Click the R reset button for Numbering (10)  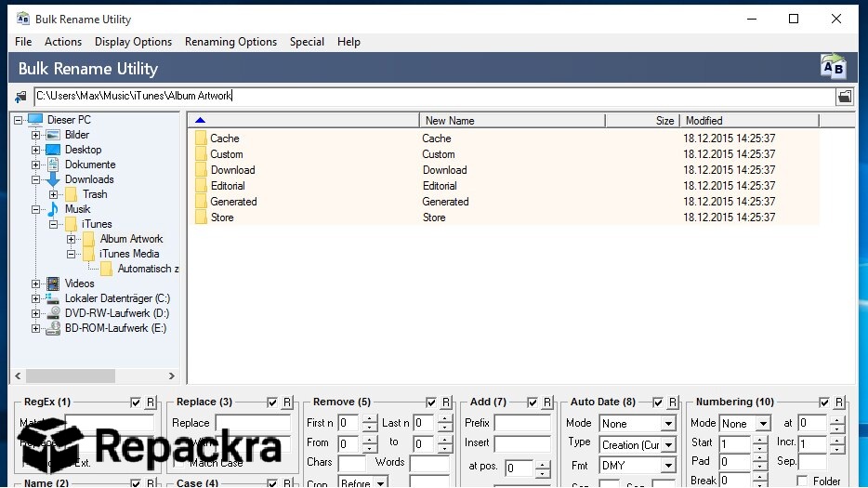pyautogui.click(x=839, y=402)
